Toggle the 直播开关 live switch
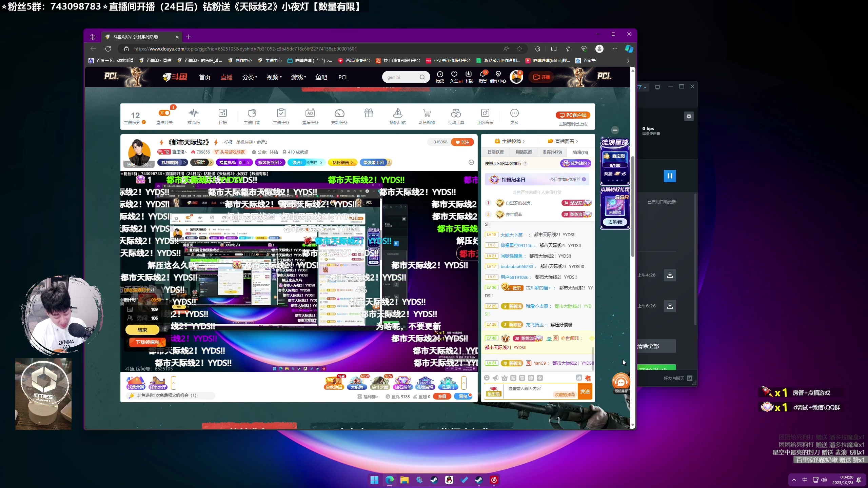Screen dimensions: 868x488 [x=164, y=113]
